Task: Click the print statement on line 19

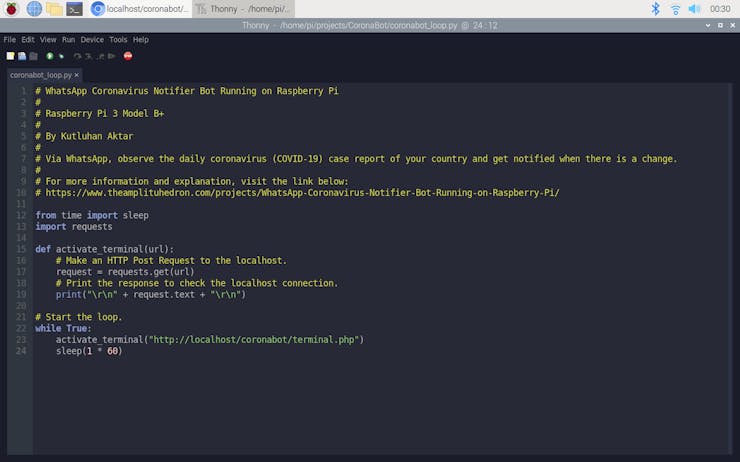Action: (151, 294)
